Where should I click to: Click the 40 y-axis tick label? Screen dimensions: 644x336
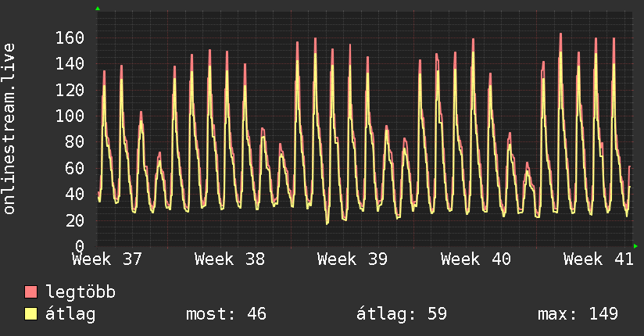point(75,195)
